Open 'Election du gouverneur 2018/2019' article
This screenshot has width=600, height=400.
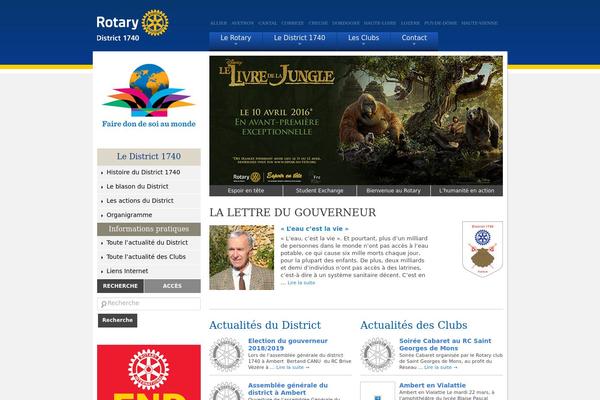pos(288,344)
